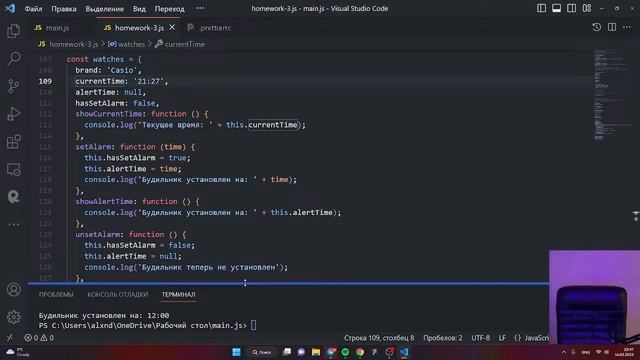Click the hasSetAlarm: false line
The height and width of the screenshot is (360, 640).
tap(117, 103)
